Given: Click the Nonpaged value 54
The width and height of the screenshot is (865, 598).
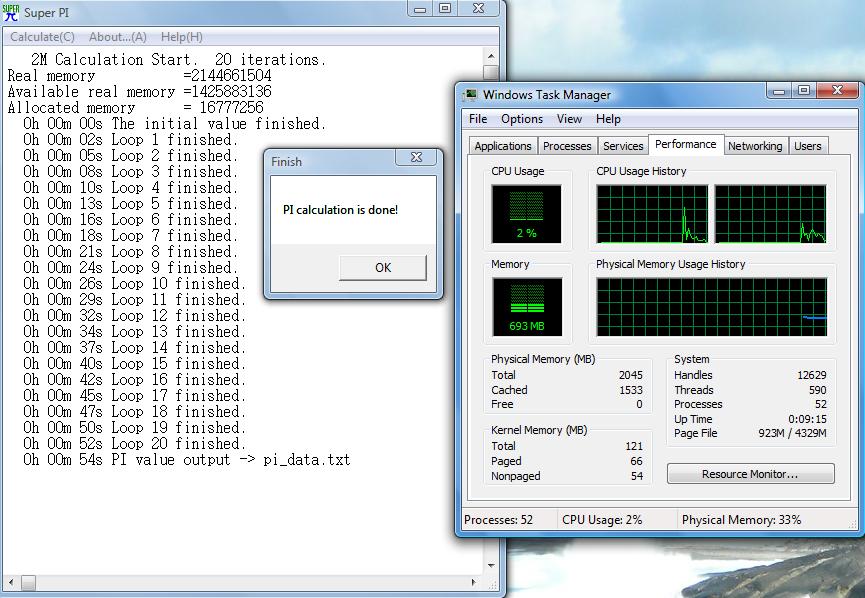Looking at the screenshot, I should point(637,476).
